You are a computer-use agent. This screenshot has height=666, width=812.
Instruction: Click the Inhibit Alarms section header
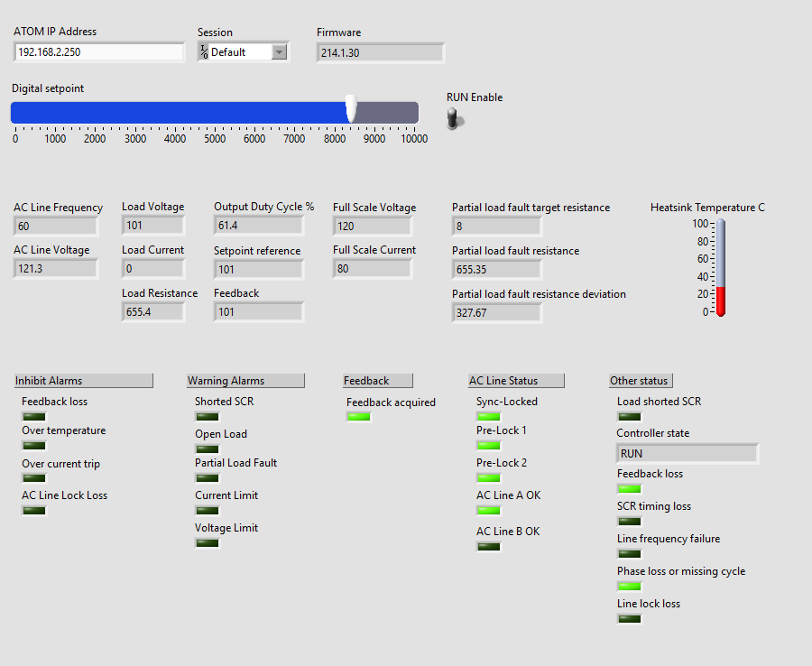84,380
